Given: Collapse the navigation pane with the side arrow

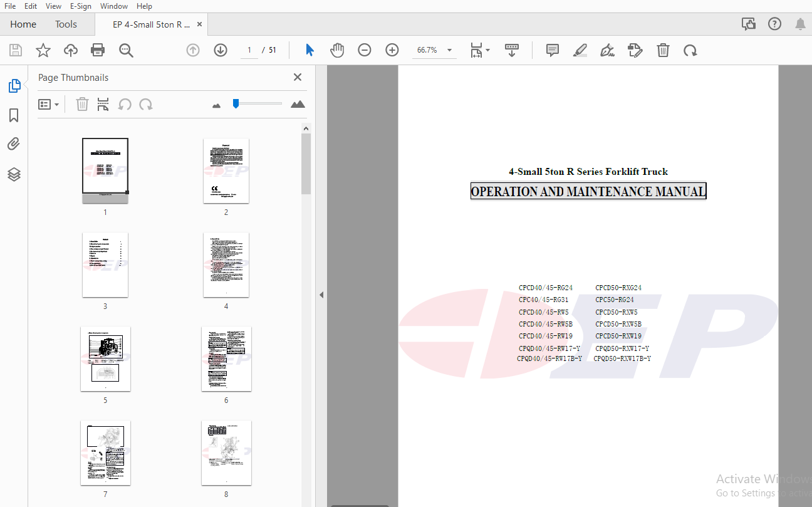Looking at the screenshot, I should [x=321, y=295].
